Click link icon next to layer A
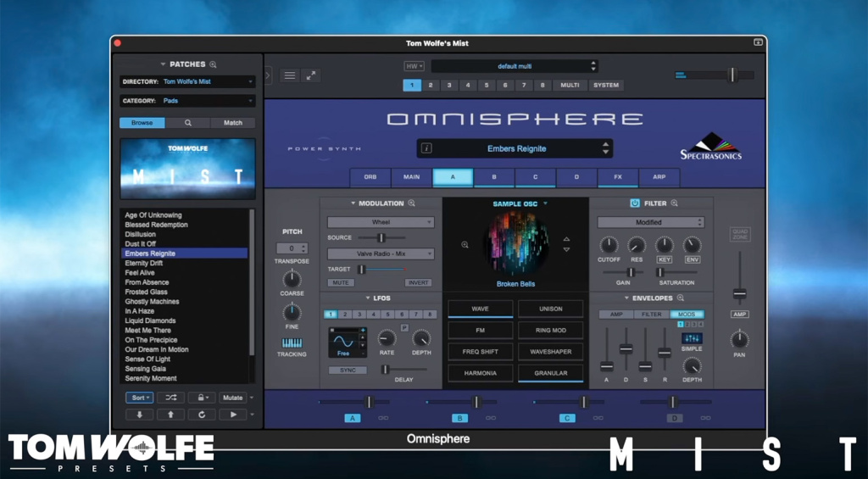 click(383, 418)
